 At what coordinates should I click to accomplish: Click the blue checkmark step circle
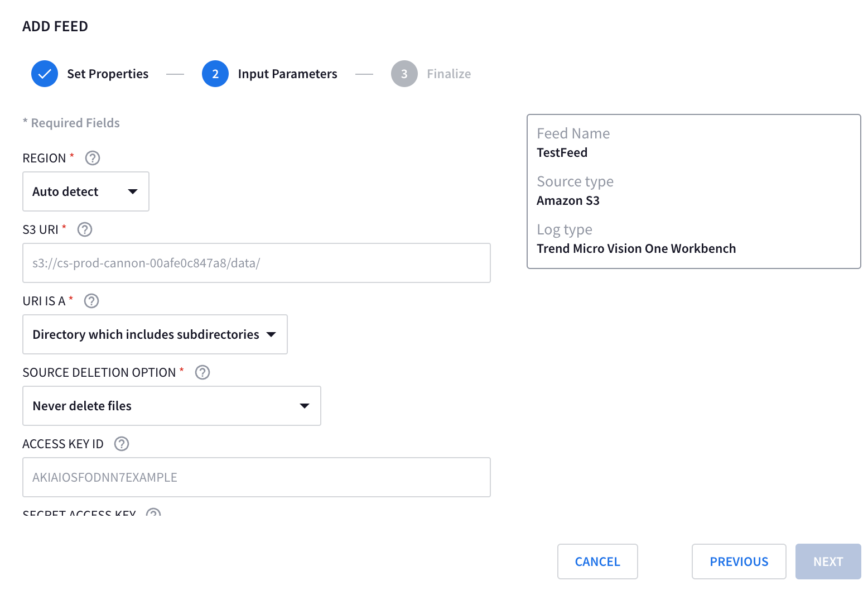click(x=45, y=74)
